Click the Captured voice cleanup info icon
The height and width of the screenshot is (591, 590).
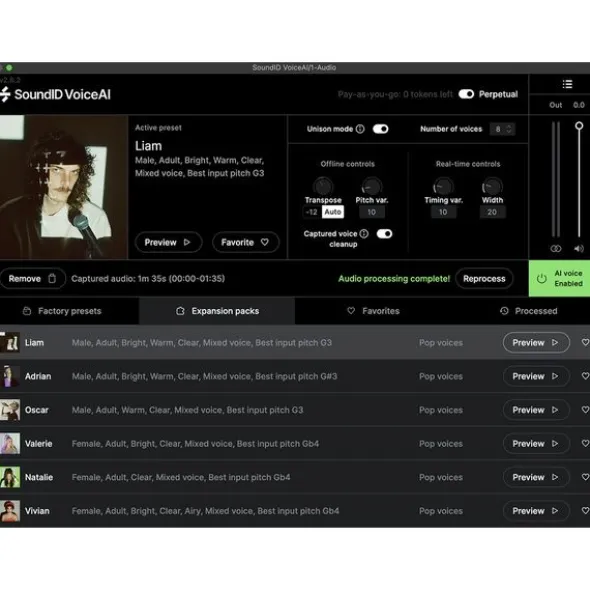[x=364, y=234]
